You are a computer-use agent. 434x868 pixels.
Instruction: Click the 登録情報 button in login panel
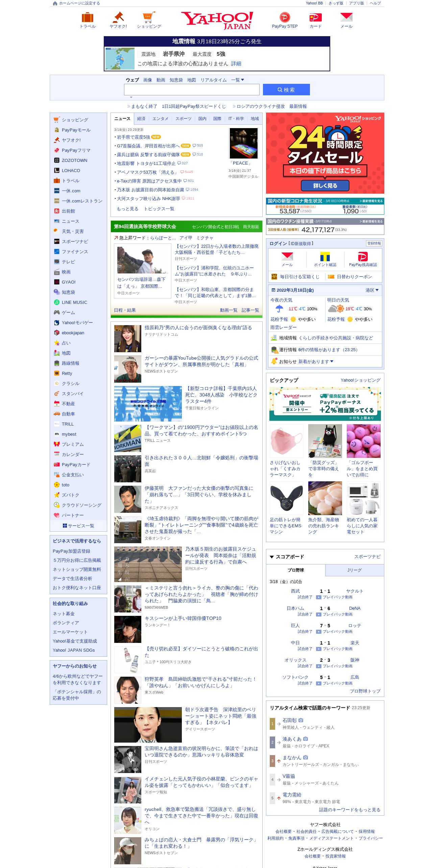click(x=374, y=243)
